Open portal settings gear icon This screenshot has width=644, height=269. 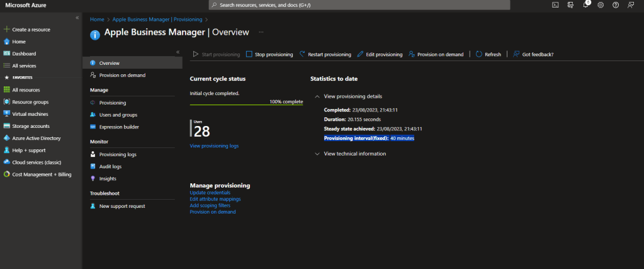click(x=601, y=5)
